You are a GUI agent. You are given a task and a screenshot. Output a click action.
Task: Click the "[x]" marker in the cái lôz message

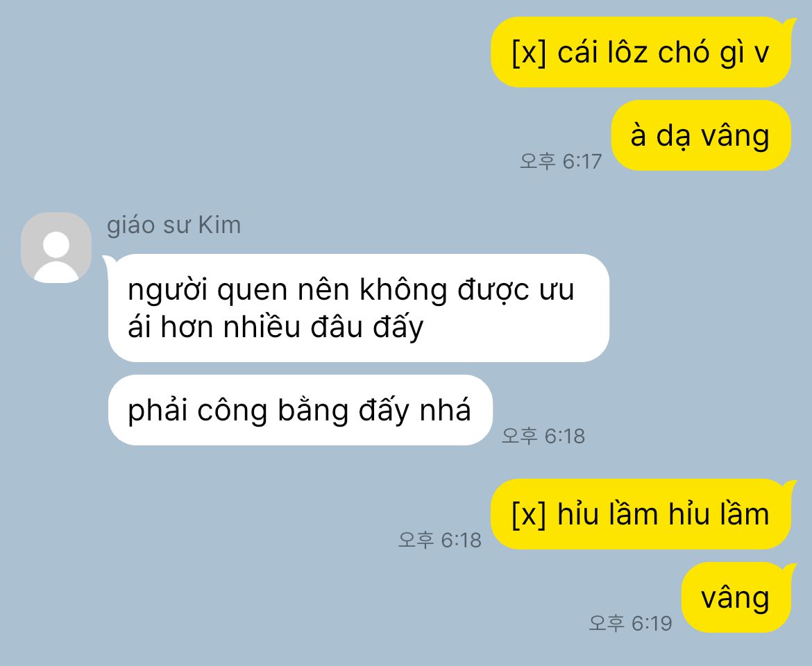[x=529, y=53]
